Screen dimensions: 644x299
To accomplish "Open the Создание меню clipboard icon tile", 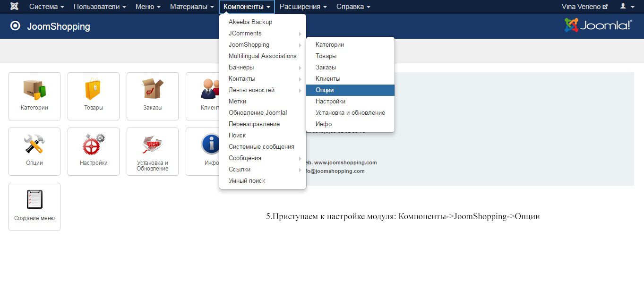I will [34, 207].
